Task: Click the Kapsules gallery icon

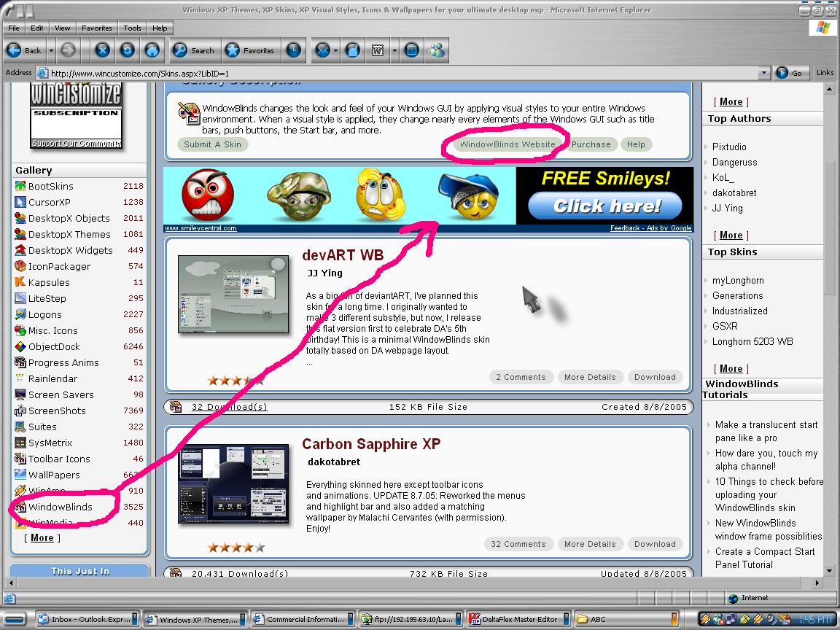Action: (x=20, y=282)
